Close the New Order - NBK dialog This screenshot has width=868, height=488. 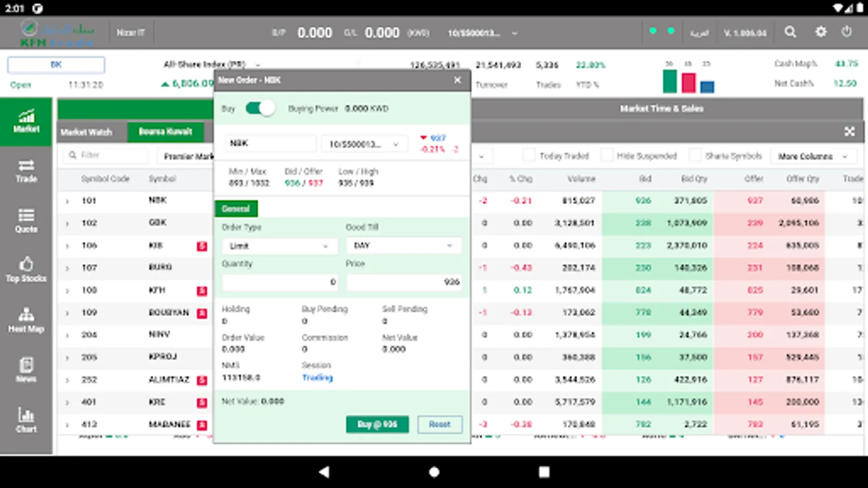457,80
